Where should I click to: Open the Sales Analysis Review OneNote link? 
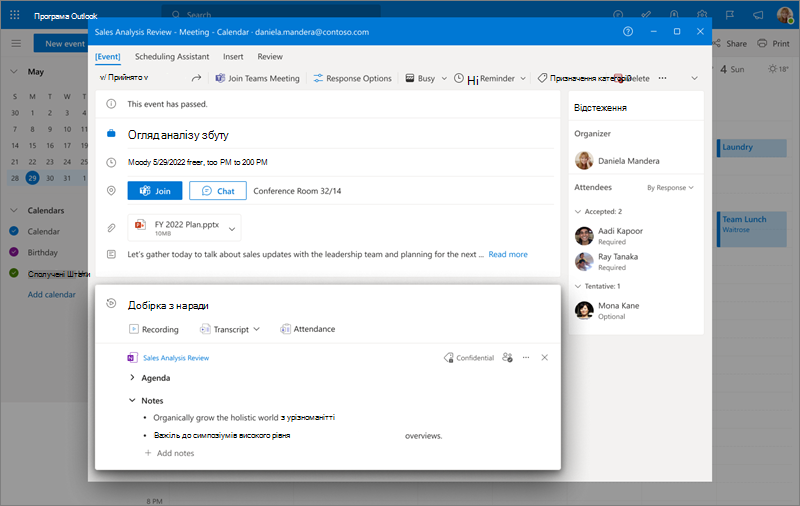point(176,358)
